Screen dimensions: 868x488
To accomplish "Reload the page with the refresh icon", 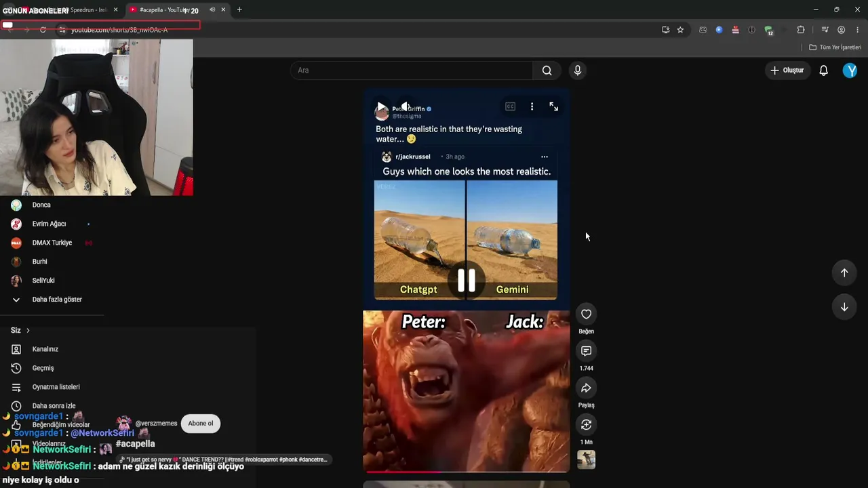I will tap(43, 30).
